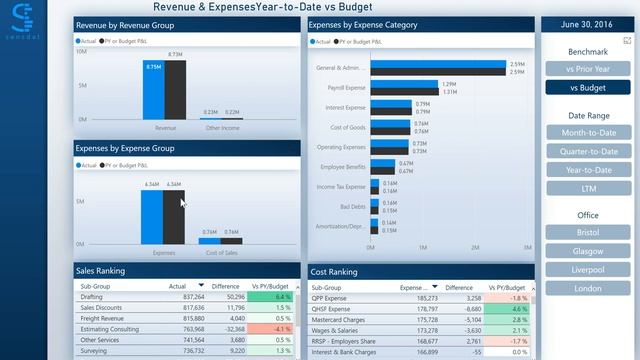The height and width of the screenshot is (360, 640).
Task: Choose Month-to-Date date range
Action: [x=589, y=133]
